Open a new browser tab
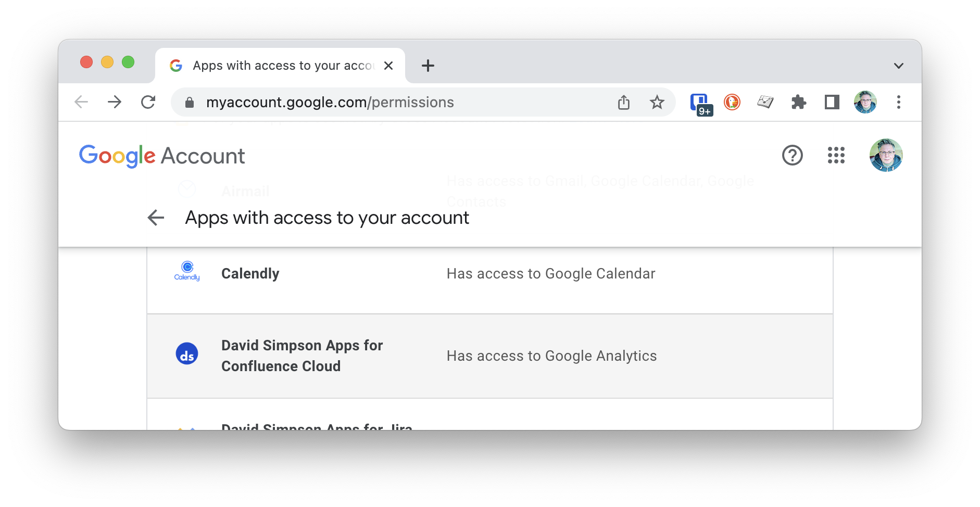 point(428,66)
